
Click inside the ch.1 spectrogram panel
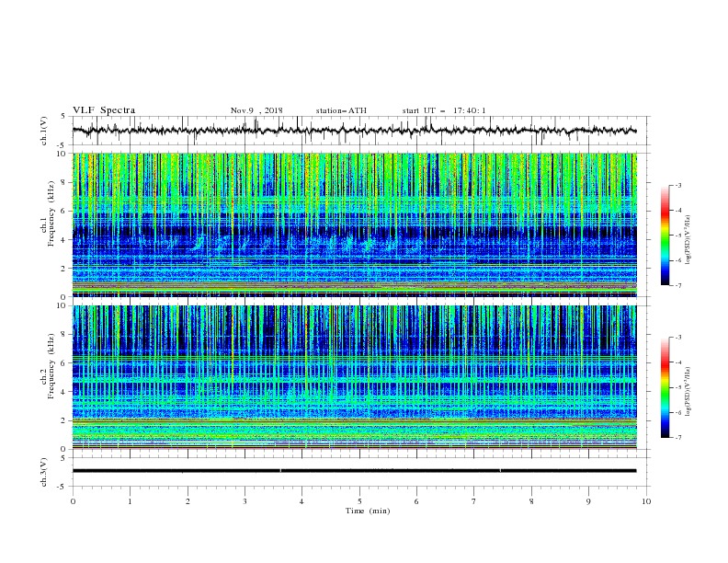tap(355, 224)
